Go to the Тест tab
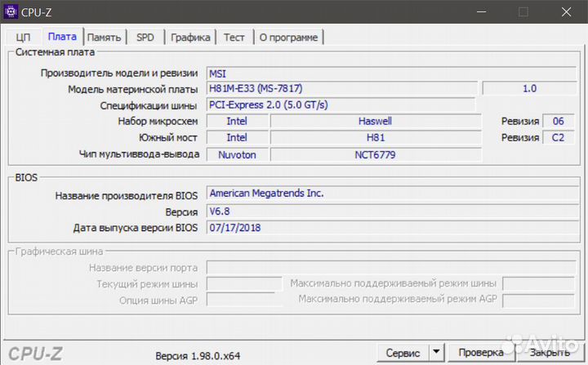The image size is (588, 365). [234, 38]
